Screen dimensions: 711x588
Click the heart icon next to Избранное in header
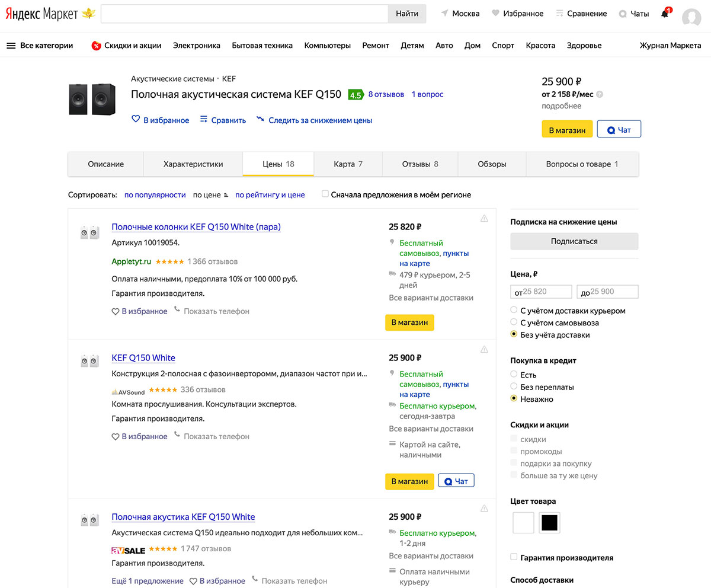[495, 14]
